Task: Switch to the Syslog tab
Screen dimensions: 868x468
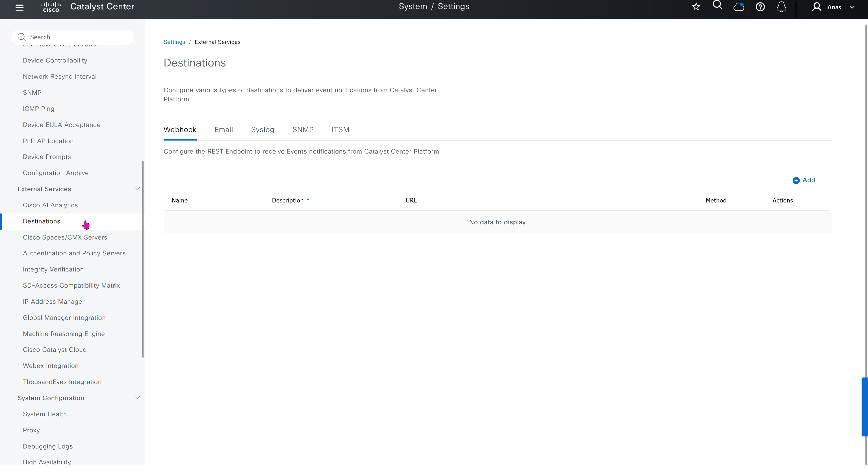Action: point(262,130)
